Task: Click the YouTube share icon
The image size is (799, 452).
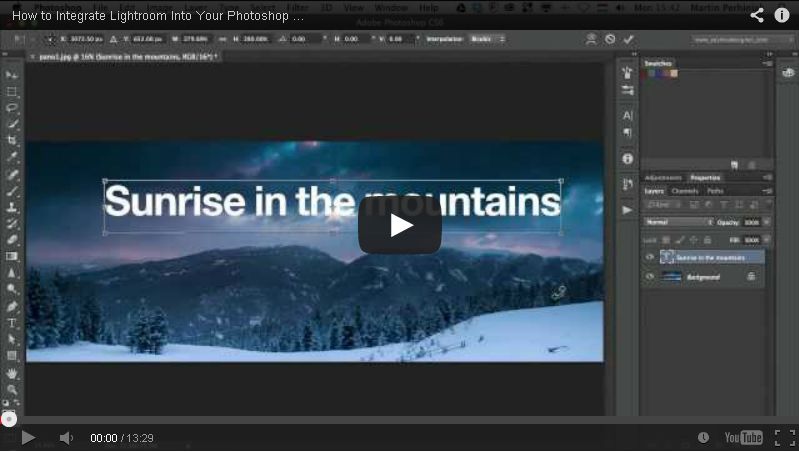Action: click(757, 15)
